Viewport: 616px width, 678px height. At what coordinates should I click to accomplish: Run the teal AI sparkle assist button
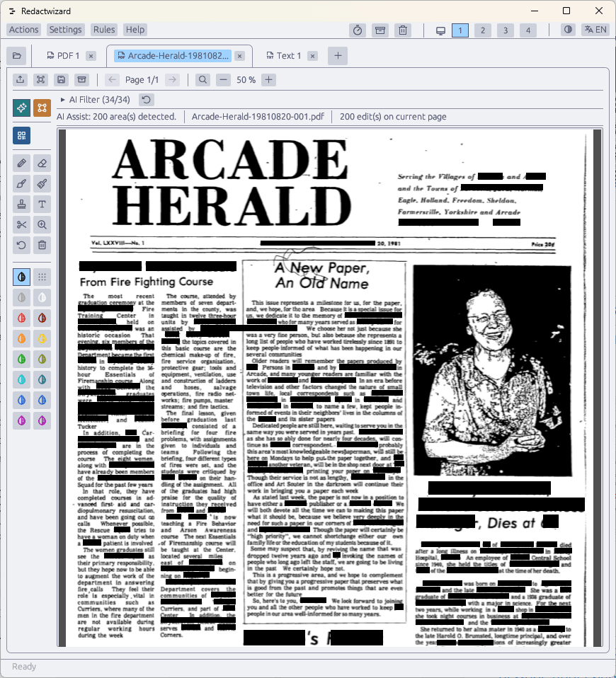pos(21,108)
